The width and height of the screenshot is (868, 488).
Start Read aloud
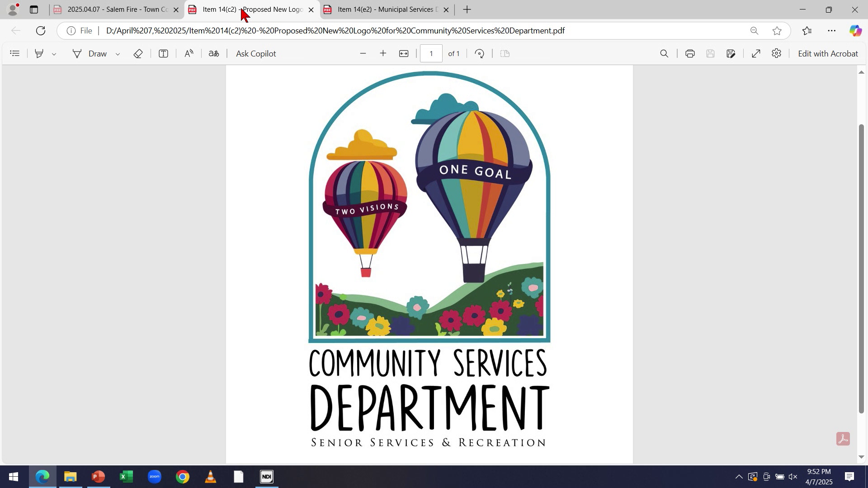[x=189, y=53]
